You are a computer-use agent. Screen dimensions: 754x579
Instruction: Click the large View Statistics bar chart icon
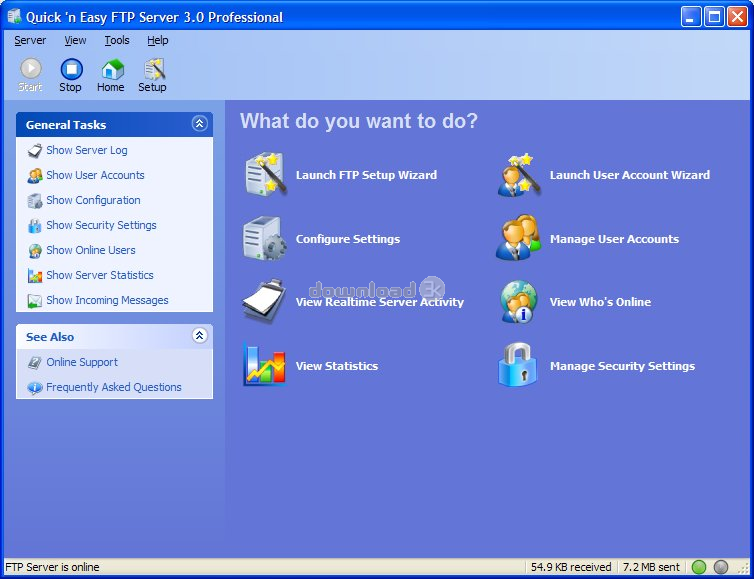click(264, 365)
